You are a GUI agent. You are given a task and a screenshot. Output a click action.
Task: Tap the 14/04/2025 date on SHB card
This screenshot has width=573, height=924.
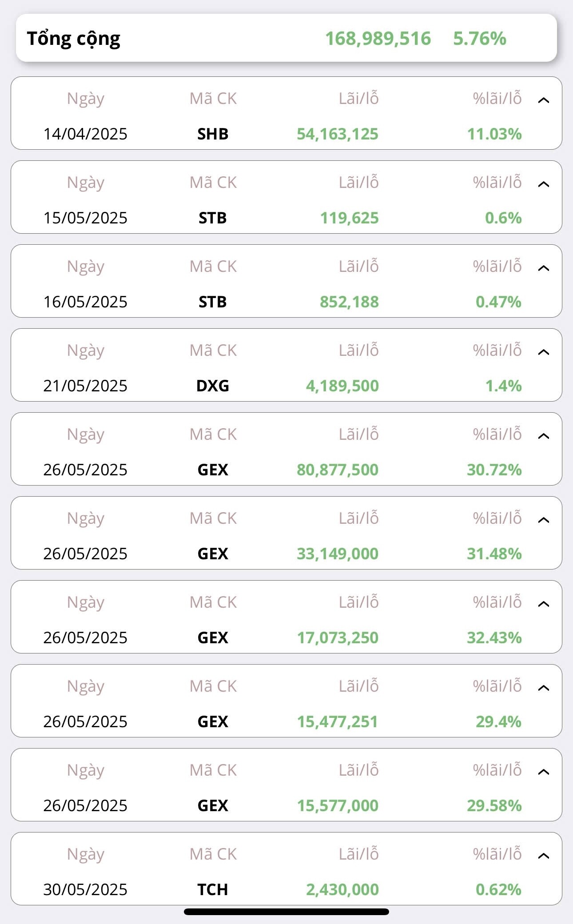tap(85, 134)
